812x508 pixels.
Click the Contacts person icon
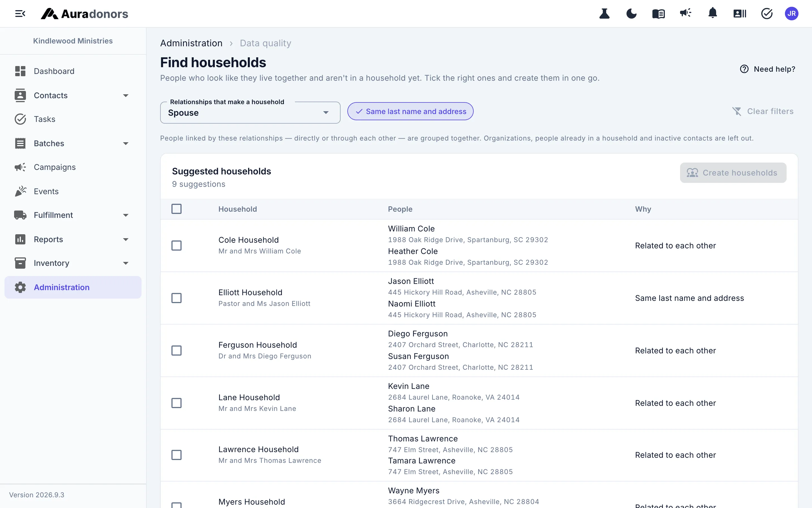[20, 95]
